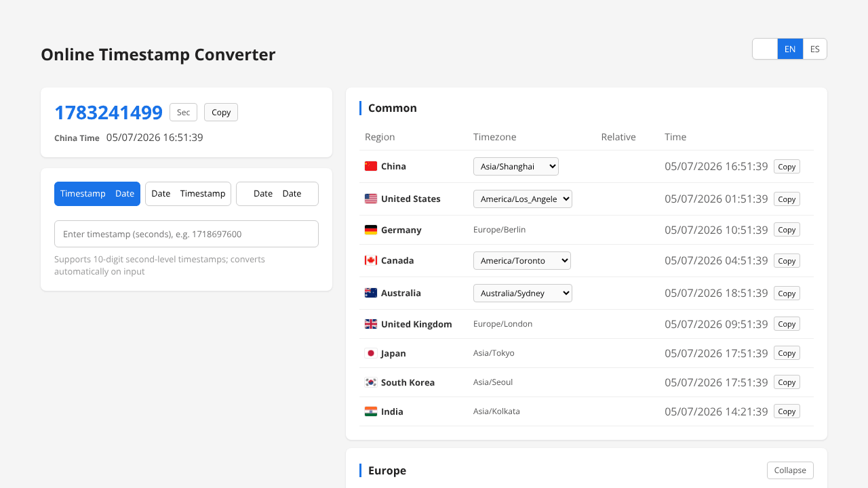Click the Online Timestamp Converter title
The image size is (868, 488).
click(158, 55)
